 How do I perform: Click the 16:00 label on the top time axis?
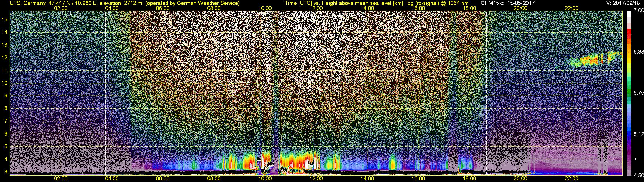point(418,8)
